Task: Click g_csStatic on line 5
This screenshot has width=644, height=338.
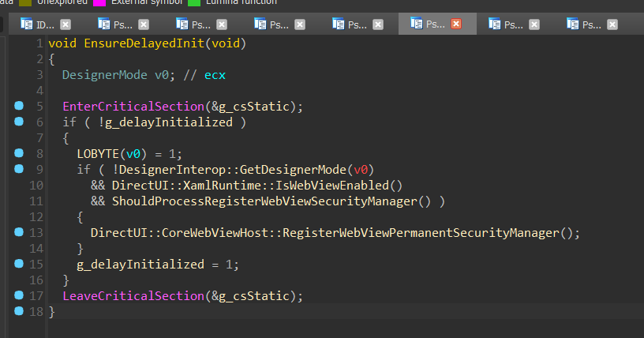Action: click(254, 107)
